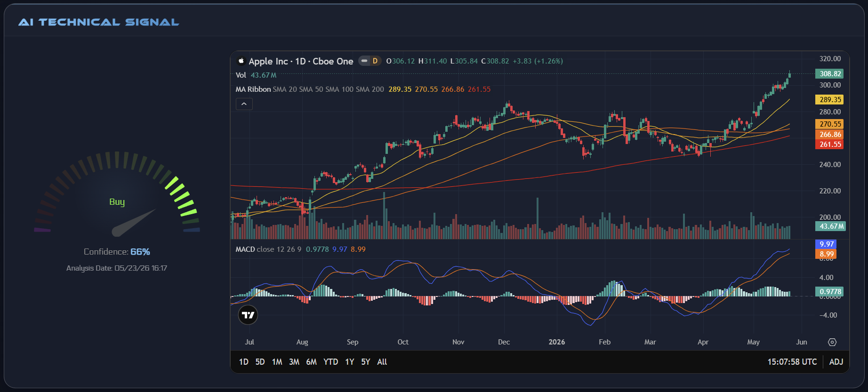Click the Analysis Date 05/23/26 16:17 text

[x=117, y=268]
